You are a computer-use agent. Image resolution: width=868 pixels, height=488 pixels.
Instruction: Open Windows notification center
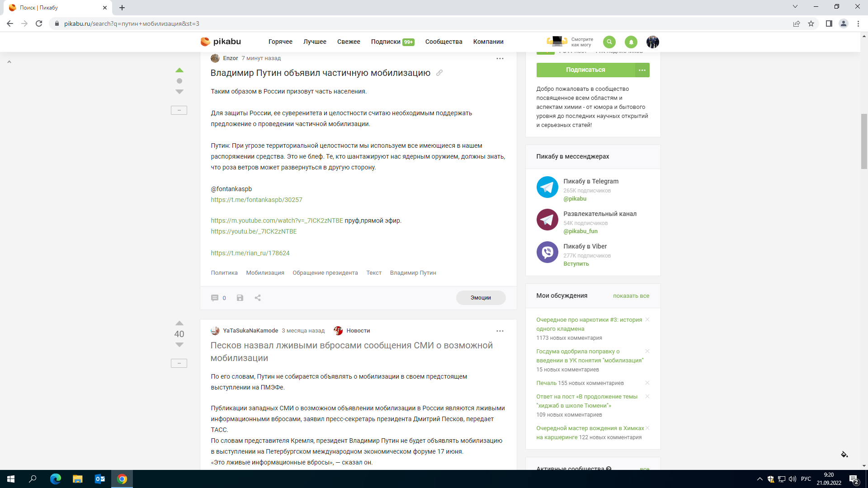click(x=854, y=479)
